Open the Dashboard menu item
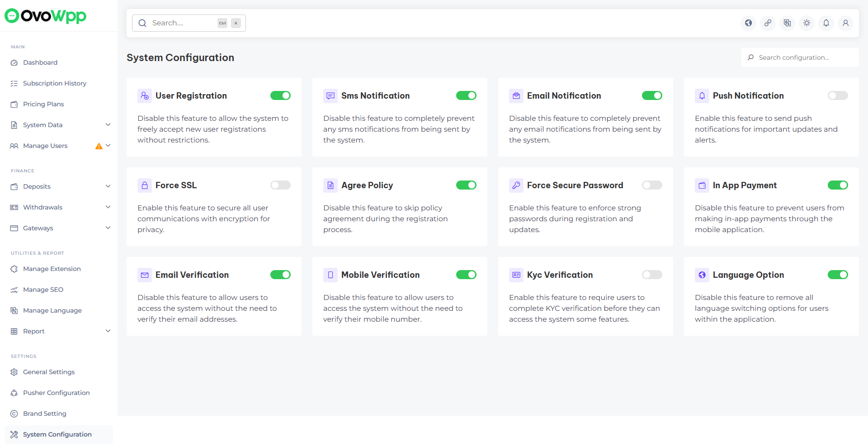868x447 pixels. pyautogui.click(x=40, y=62)
